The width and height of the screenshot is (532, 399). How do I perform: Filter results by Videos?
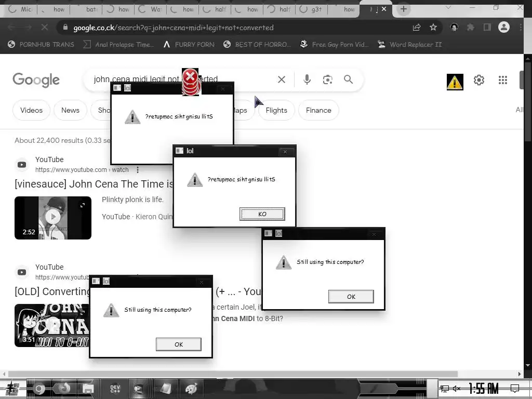coord(31,110)
